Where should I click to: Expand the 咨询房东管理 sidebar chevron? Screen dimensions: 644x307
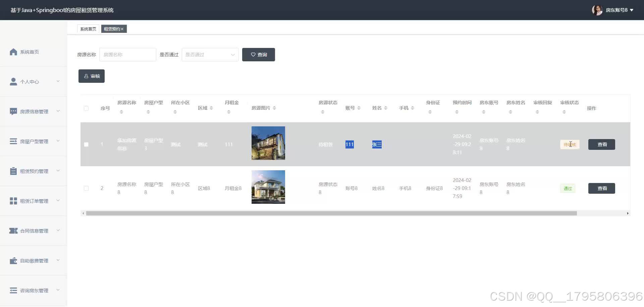point(58,290)
